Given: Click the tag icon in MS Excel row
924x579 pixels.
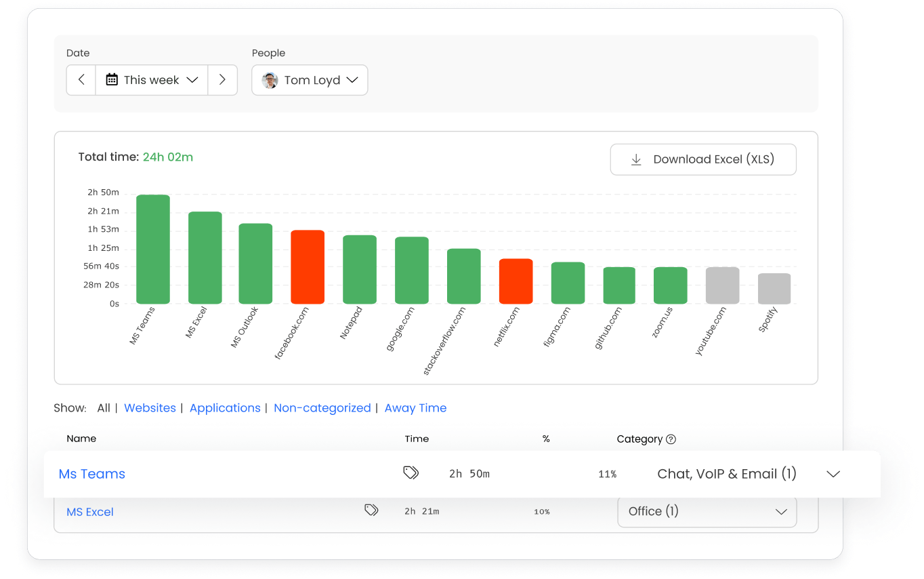Looking at the screenshot, I should point(371,510).
